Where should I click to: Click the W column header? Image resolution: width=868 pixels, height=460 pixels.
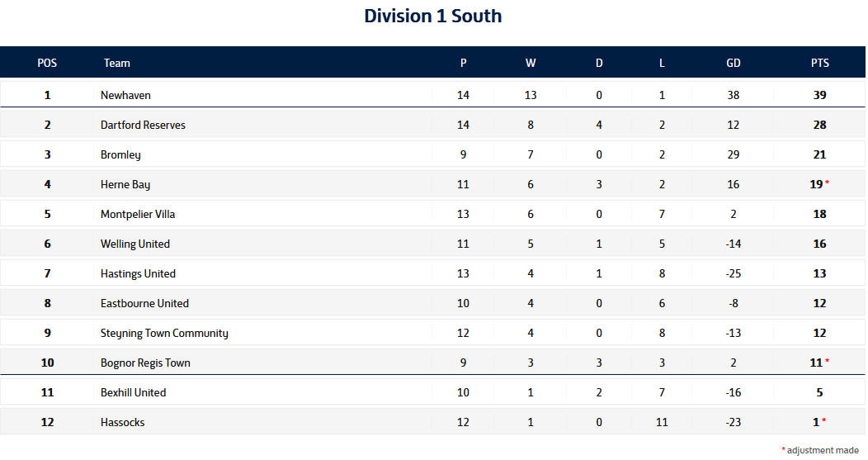[531, 63]
